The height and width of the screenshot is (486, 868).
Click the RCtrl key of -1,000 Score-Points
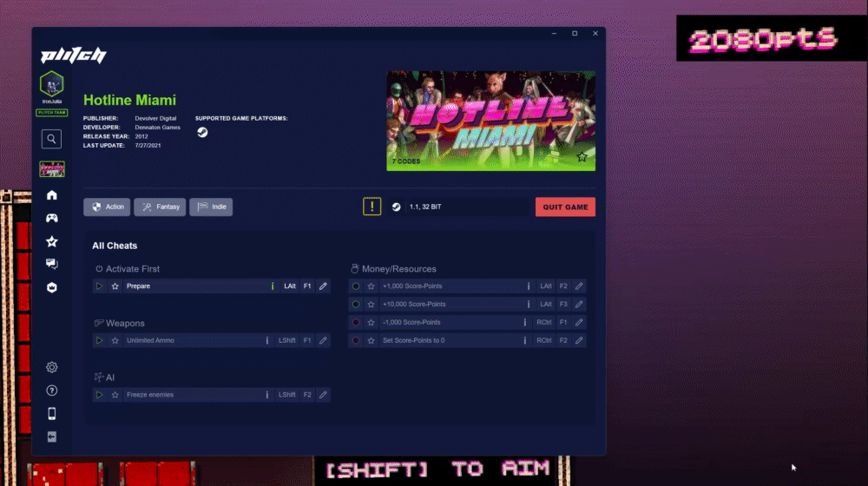[543, 322]
